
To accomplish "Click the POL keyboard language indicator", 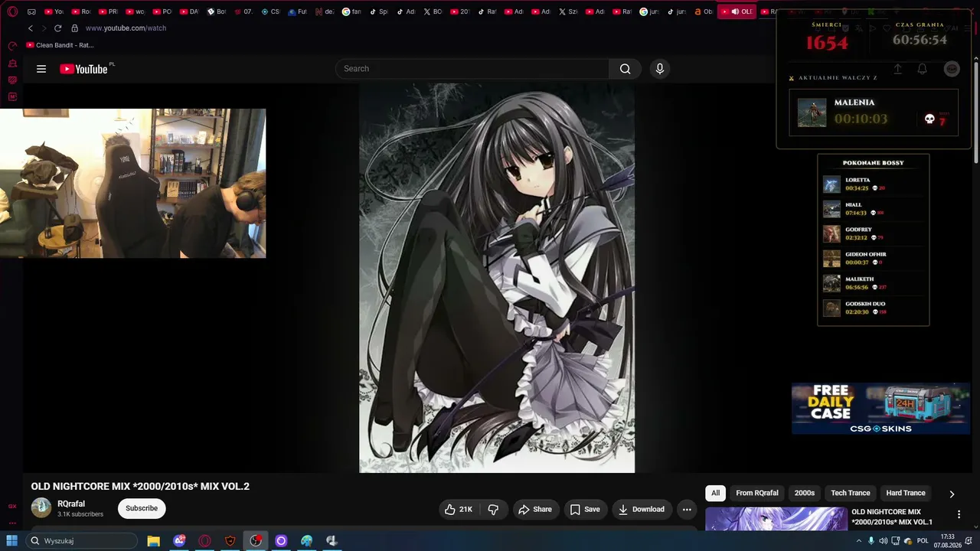I will tap(923, 541).
